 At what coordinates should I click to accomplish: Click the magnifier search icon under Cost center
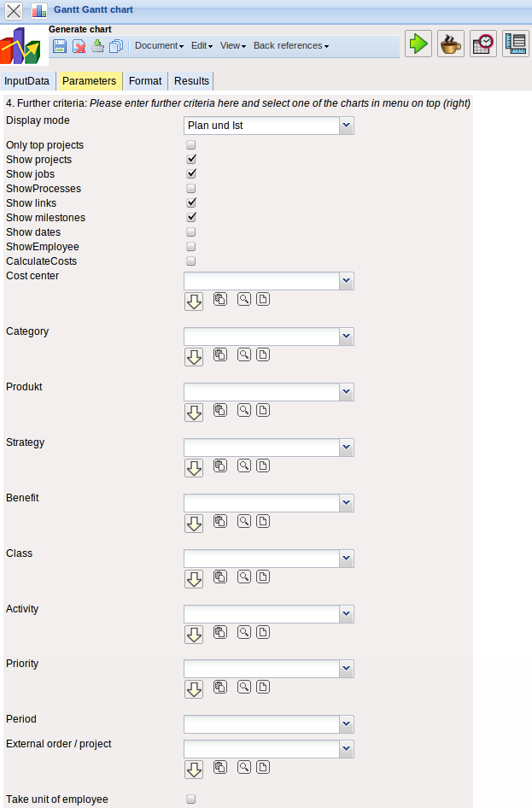[x=244, y=299]
